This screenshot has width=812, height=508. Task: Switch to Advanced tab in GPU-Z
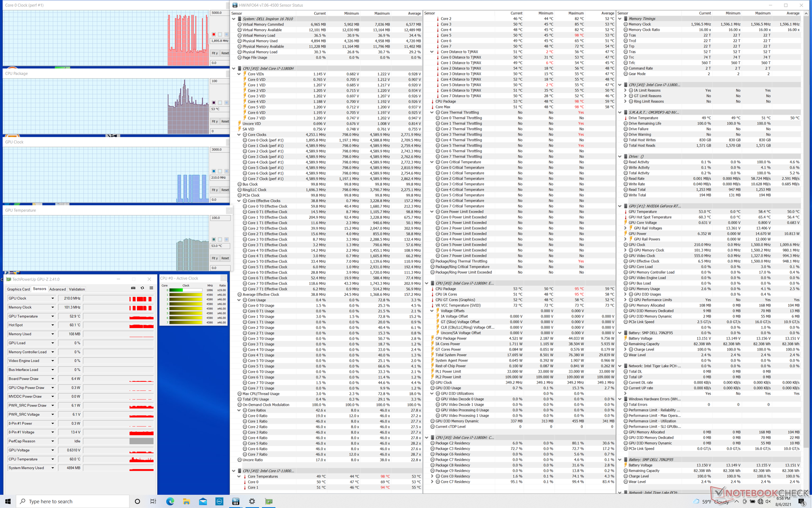click(58, 290)
